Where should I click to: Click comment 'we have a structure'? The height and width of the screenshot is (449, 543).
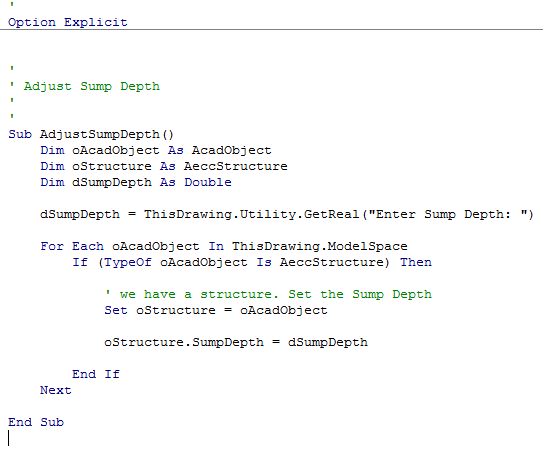pos(268,294)
